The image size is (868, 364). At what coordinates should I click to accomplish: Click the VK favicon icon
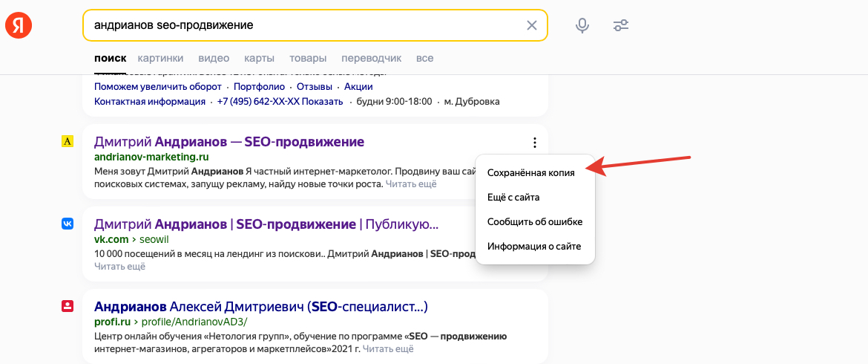(x=68, y=224)
